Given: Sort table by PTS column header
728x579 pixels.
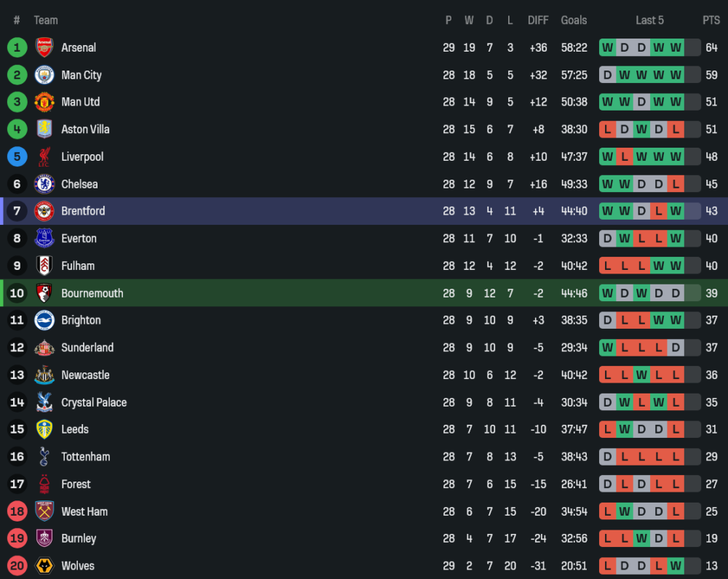Looking at the screenshot, I should coord(711,20).
